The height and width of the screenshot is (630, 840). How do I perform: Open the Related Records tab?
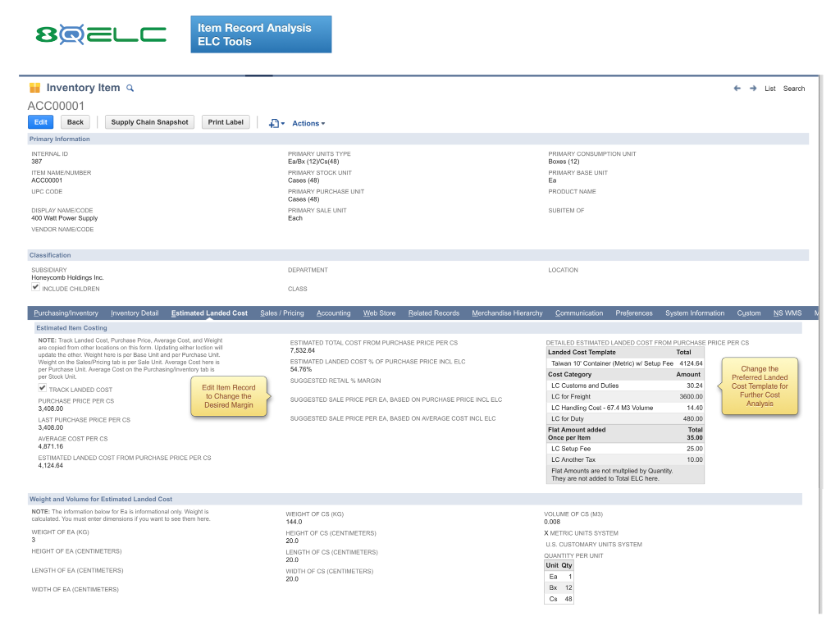point(433,313)
